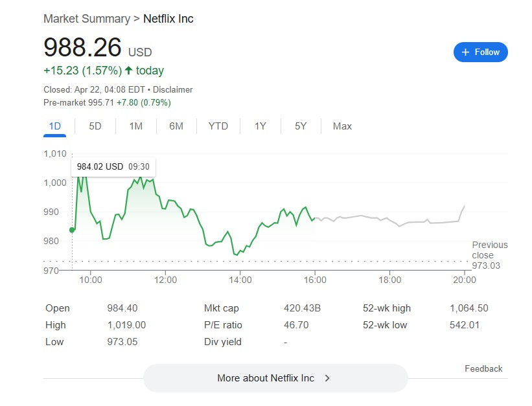The height and width of the screenshot is (406, 532).
Task: Show the 1Y chart
Action: click(x=259, y=126)
